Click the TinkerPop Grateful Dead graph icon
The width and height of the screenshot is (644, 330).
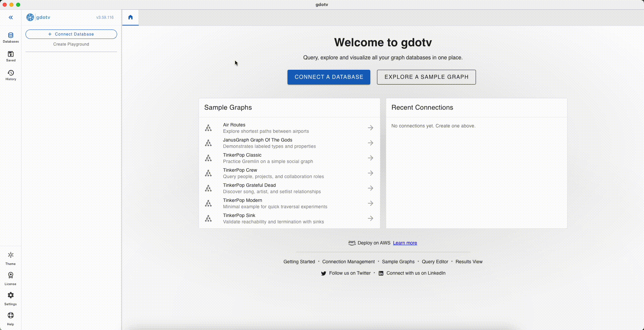208,188
